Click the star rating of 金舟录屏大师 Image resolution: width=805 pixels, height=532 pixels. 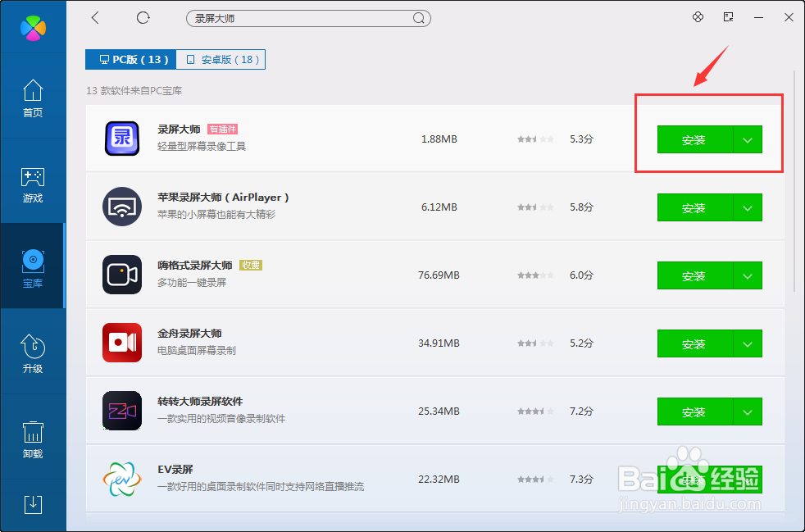pos(535,343)
